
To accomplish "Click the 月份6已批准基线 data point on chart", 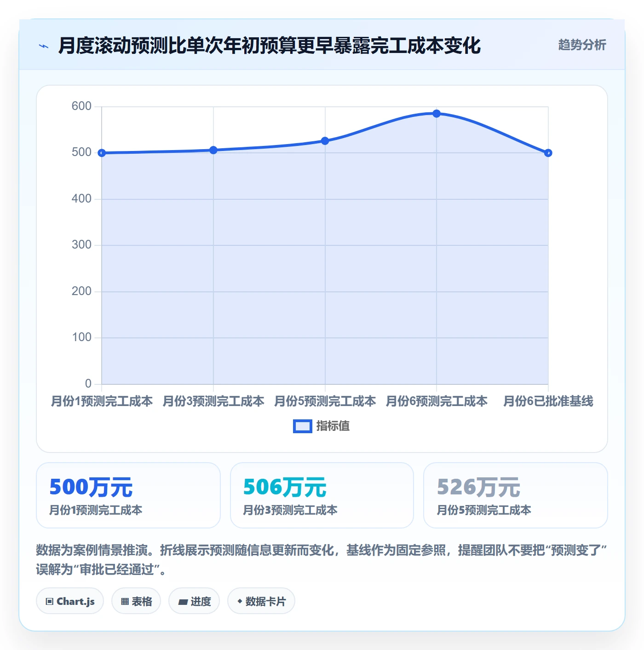I will pos(548,153).
